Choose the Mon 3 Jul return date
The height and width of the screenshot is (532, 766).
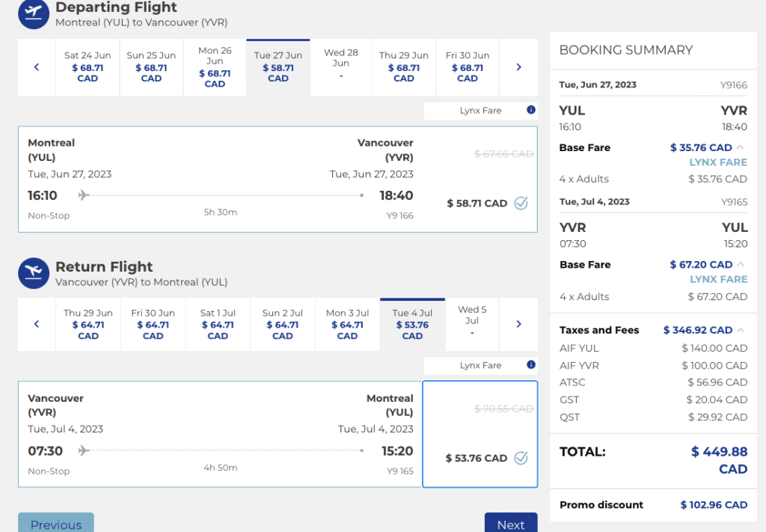(x=347, y=324)
